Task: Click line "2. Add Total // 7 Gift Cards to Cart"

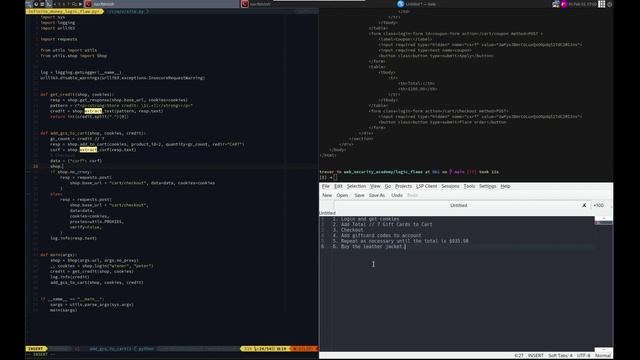Action: (x=382, y=224)
